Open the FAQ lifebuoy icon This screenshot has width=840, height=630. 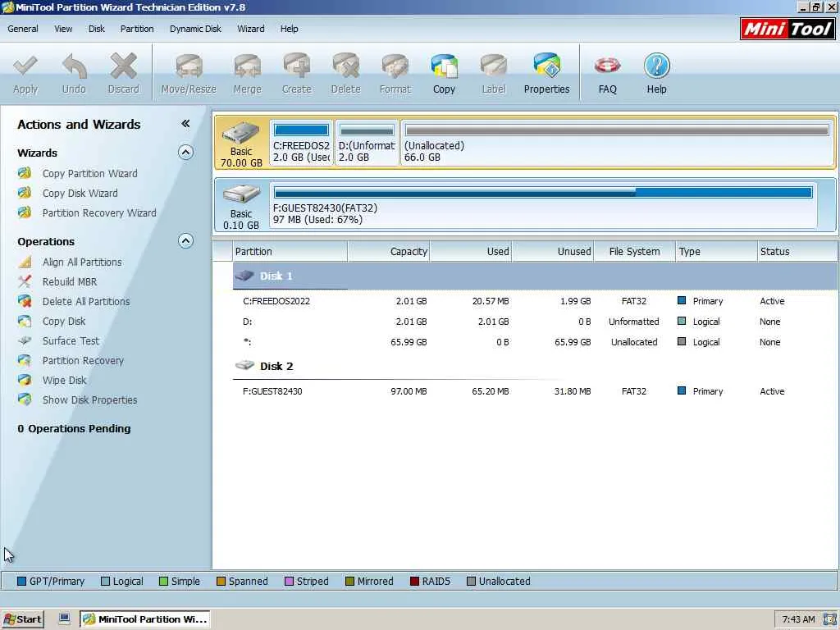point(608,66)
